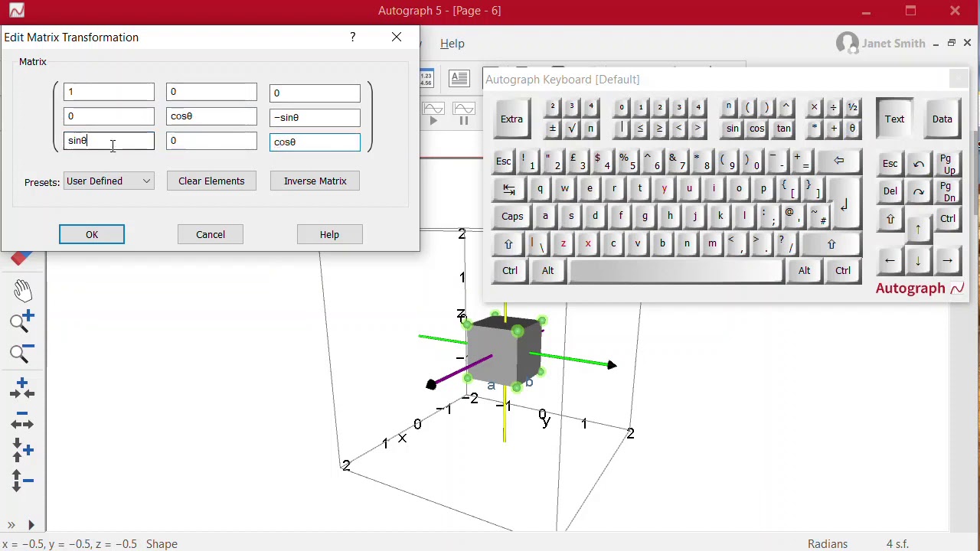Image resolution: width=980 pixels, height=551 pixels.
Task: Click the dialog question mark help icon
Action: [x=353, y=37]
